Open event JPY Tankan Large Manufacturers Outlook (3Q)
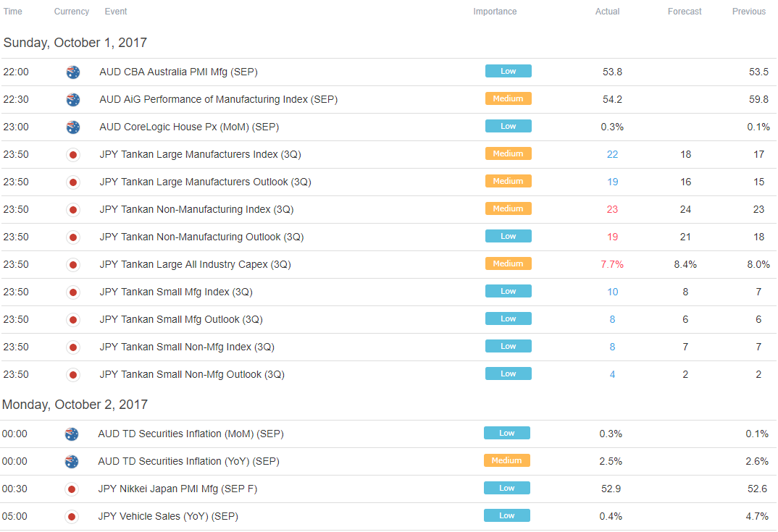 (x=206, y=182)
